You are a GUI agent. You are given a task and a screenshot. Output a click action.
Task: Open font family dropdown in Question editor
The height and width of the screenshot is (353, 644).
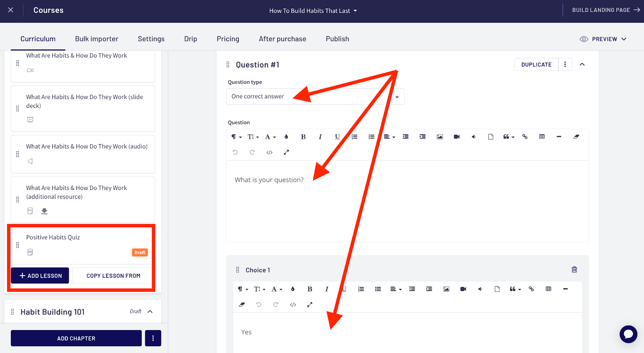tap(270, 137)
